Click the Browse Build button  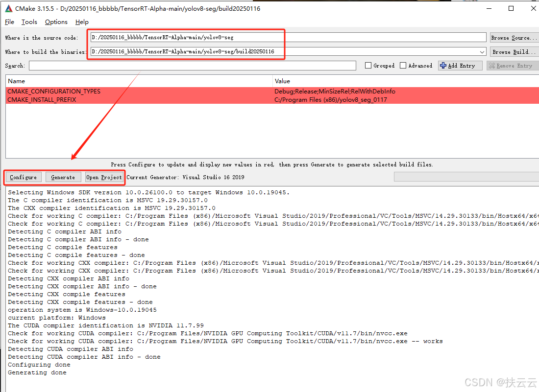pos(514,52)
